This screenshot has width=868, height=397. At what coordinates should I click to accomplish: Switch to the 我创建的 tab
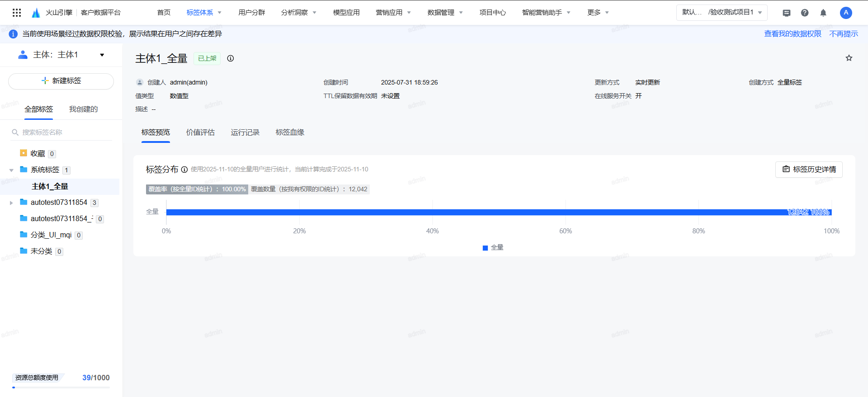(x=83, y=109)
